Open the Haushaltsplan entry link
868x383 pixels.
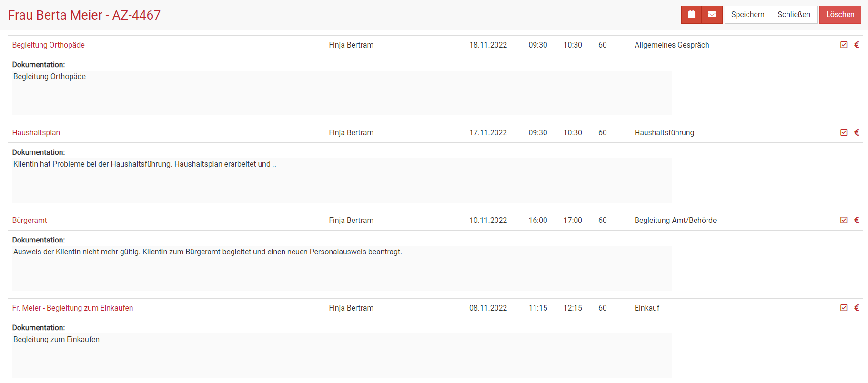(36, 133)
